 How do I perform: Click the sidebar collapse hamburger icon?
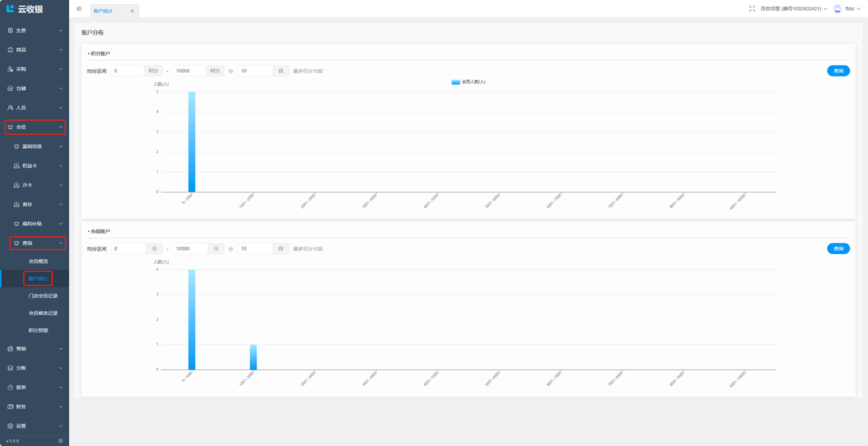pos(79,9)
